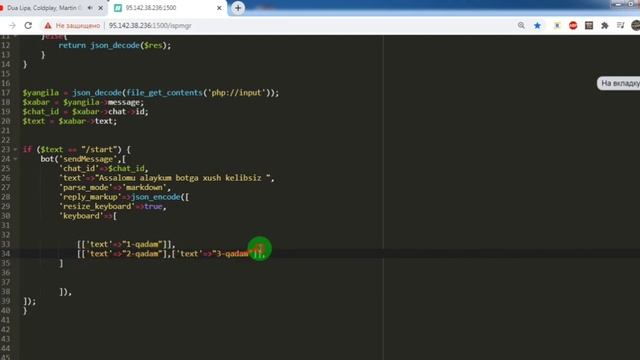
Task: Open the Extensions puzzle menu
Action: tap(604, 25)
